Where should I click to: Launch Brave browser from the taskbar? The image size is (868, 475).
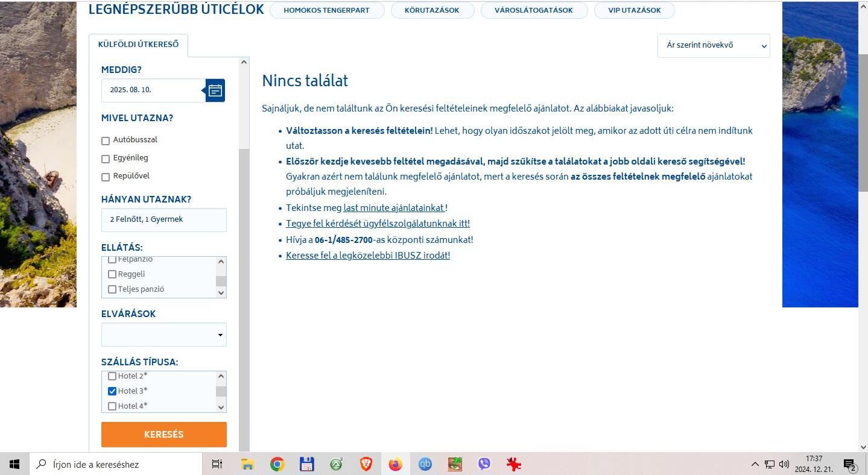(366, 464)
